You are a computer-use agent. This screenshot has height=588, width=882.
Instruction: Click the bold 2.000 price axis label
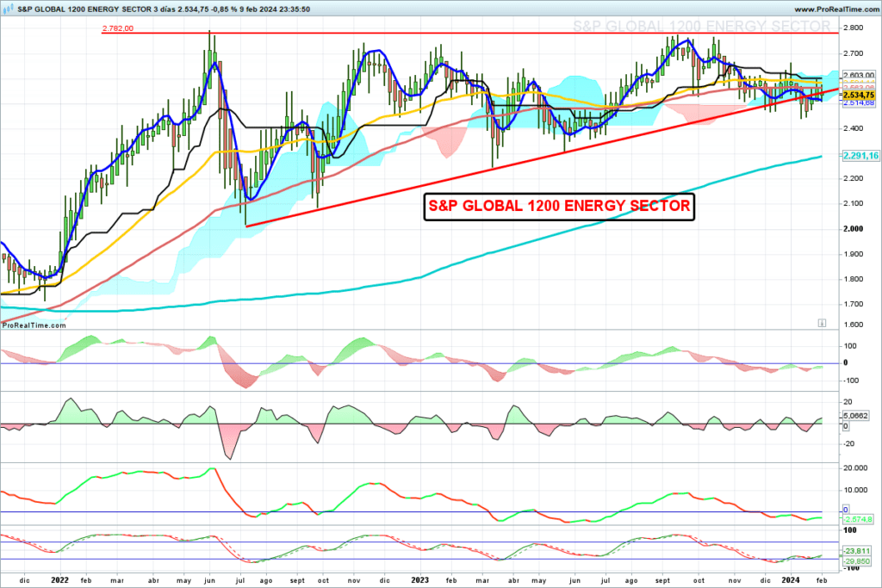(854, 229)
